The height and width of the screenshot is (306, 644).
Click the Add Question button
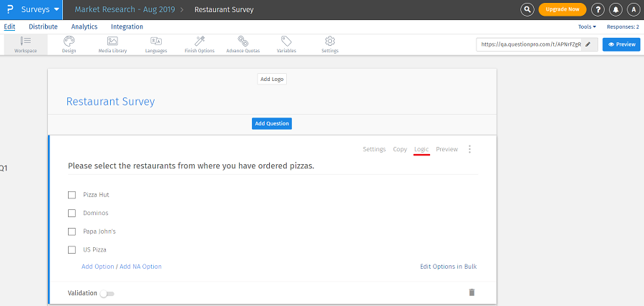[272, 123]
